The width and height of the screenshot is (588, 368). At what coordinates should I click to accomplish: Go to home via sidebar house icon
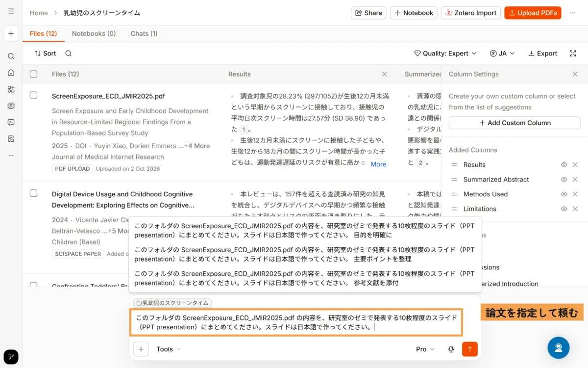coord(11,73)
